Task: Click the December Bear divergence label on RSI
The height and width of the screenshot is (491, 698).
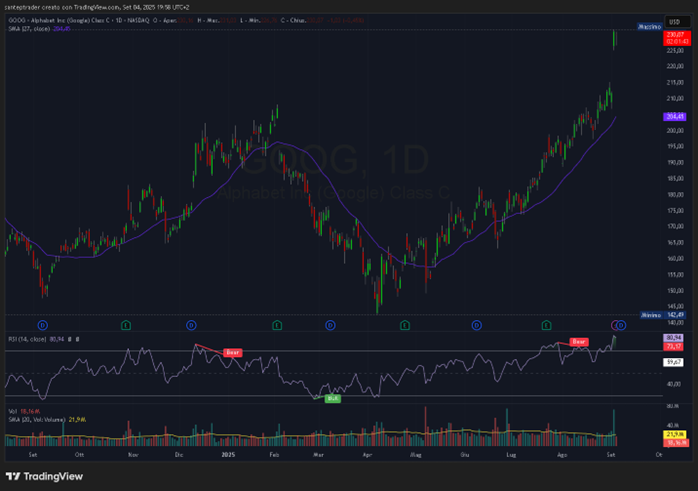Action: pos(233,353)
